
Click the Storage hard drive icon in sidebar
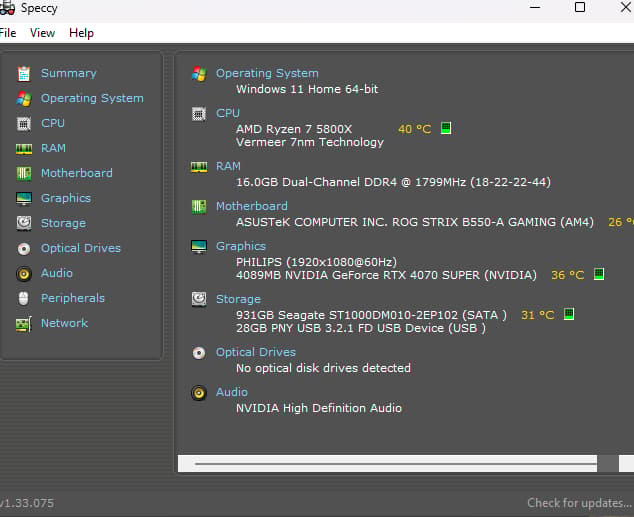(x=24, y=224)
